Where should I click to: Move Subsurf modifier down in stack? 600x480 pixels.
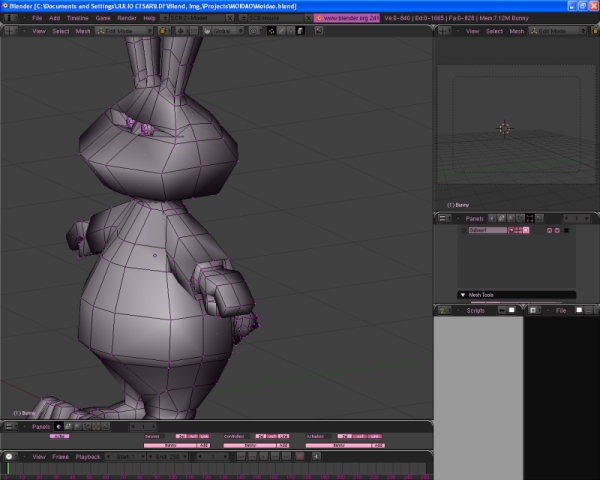[556, 230]
